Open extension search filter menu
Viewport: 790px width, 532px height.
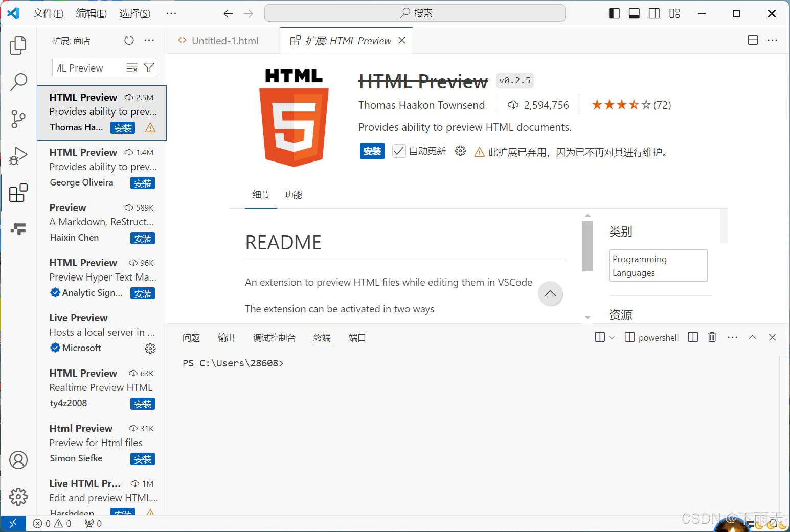point(149,67)
